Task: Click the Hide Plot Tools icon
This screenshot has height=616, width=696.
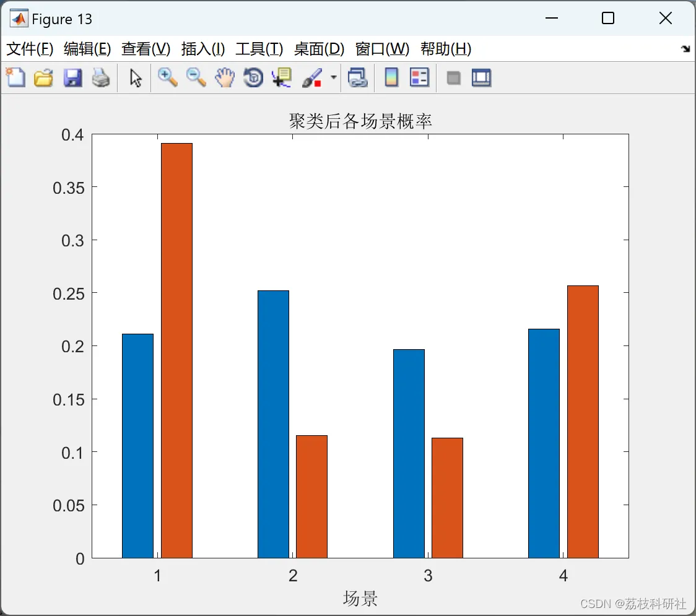Action: tap(453, 79)
